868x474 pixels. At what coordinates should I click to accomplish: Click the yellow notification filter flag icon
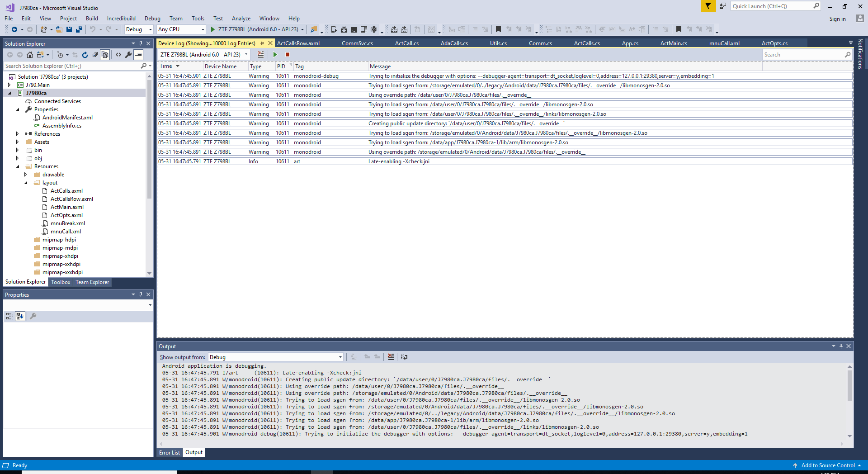point(708,6)
